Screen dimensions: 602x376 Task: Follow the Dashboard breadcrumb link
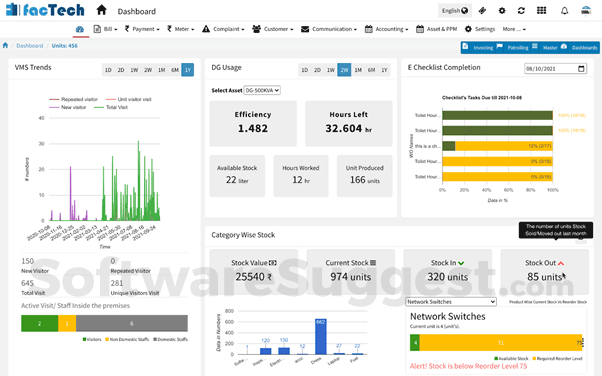click(x=30, y=46)
